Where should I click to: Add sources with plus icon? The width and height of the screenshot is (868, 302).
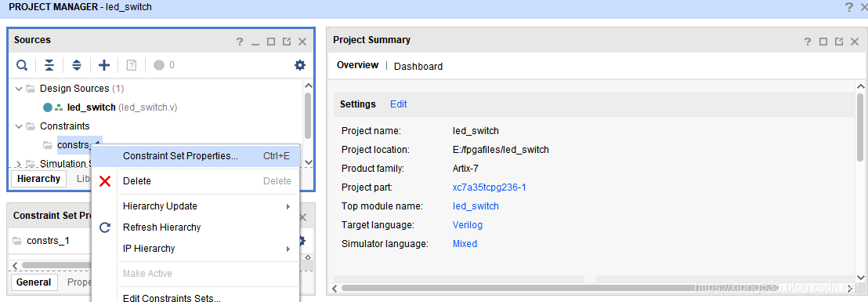click(x=104, y=65)
